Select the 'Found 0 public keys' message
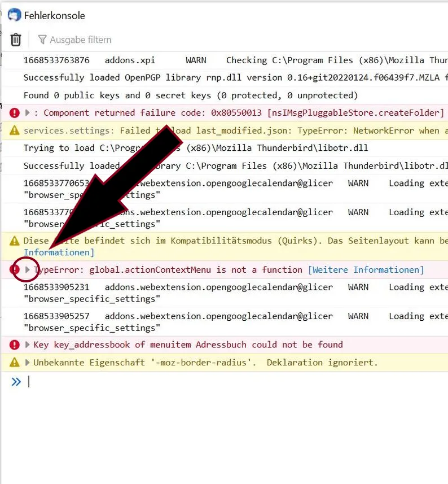 [x=225, y=95]
